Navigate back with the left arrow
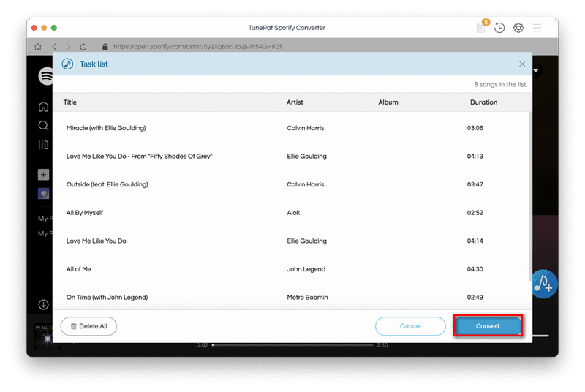Screen dimensions: 585x392 click(x=54, y=47)
